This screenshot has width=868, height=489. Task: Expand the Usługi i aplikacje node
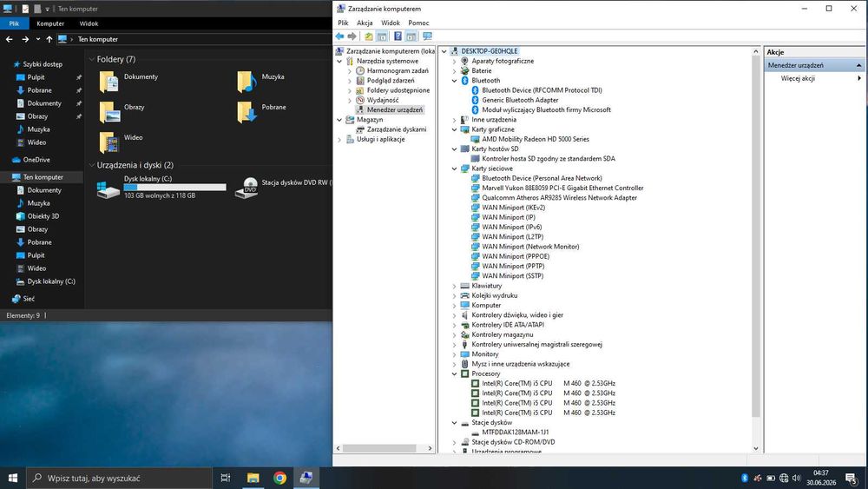click(x=339, y=140)
